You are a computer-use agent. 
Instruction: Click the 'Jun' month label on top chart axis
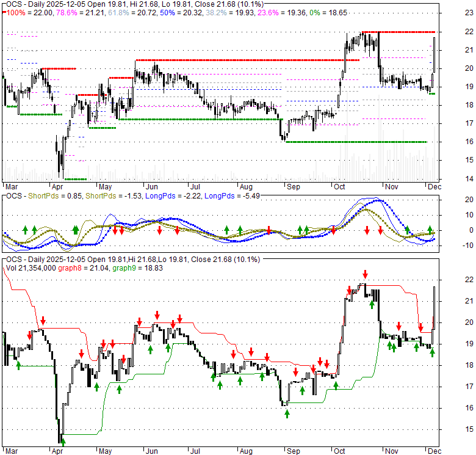click(x=152, y=187)
